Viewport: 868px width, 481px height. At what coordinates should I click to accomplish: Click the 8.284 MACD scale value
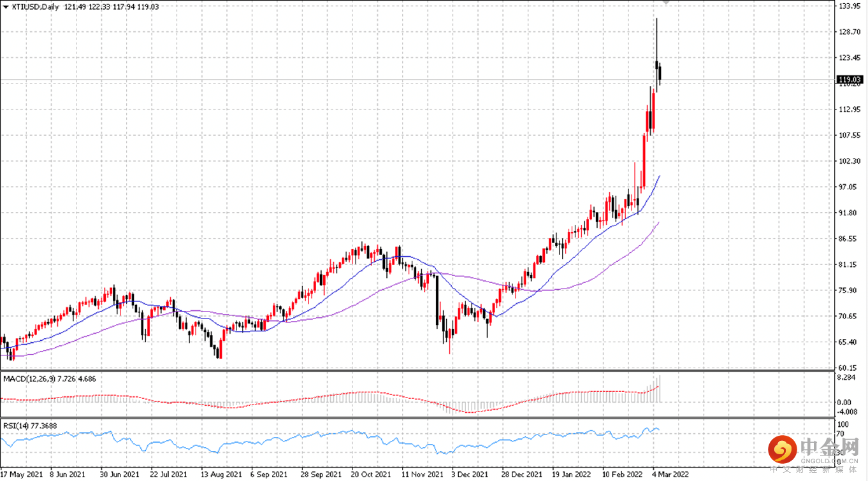848,378
